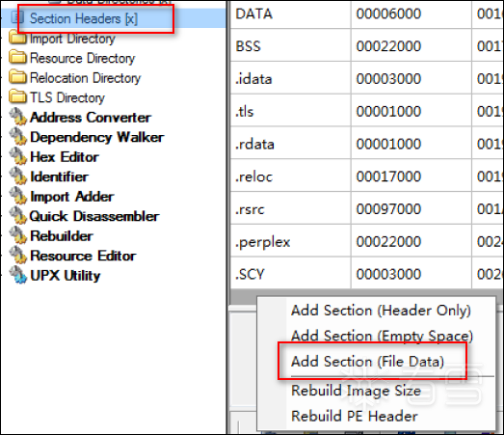Open UPX Utility via its blue gear icon
This screenshot has height=435, width=504.
tap(17, 276)
